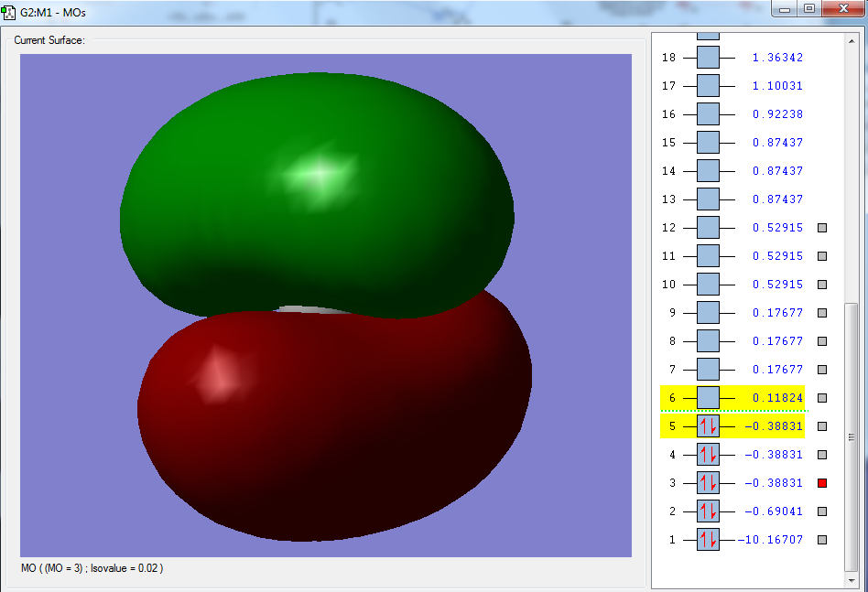
Task: Toggle the surface marker for orbital 8
Action: pos(822,340)
